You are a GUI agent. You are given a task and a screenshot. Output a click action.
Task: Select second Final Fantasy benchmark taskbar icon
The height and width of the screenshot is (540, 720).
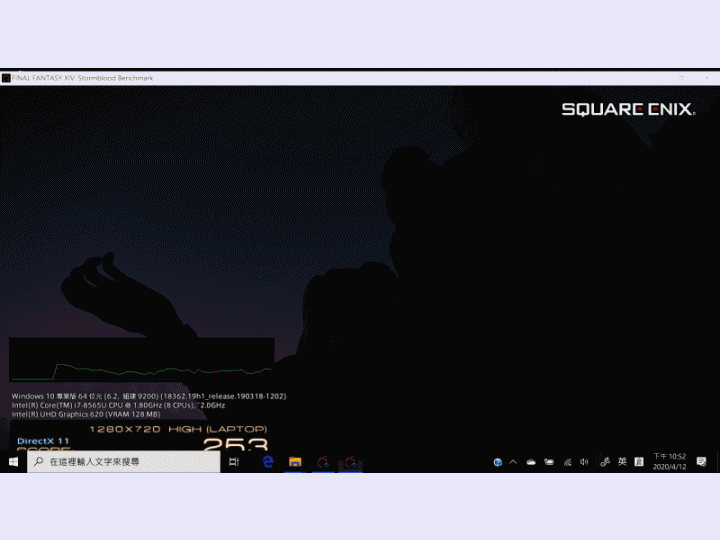click(x=350, y=461)
